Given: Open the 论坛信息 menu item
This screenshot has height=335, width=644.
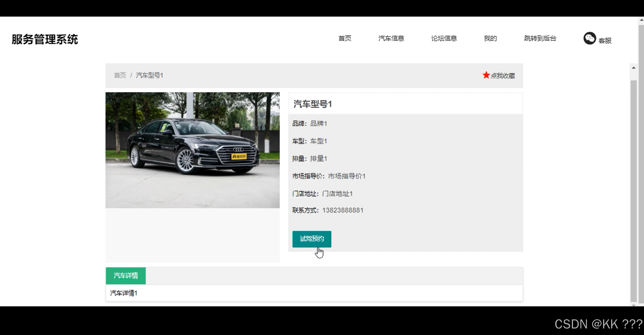Looking at the screenshot, I should tap(444, 38).
